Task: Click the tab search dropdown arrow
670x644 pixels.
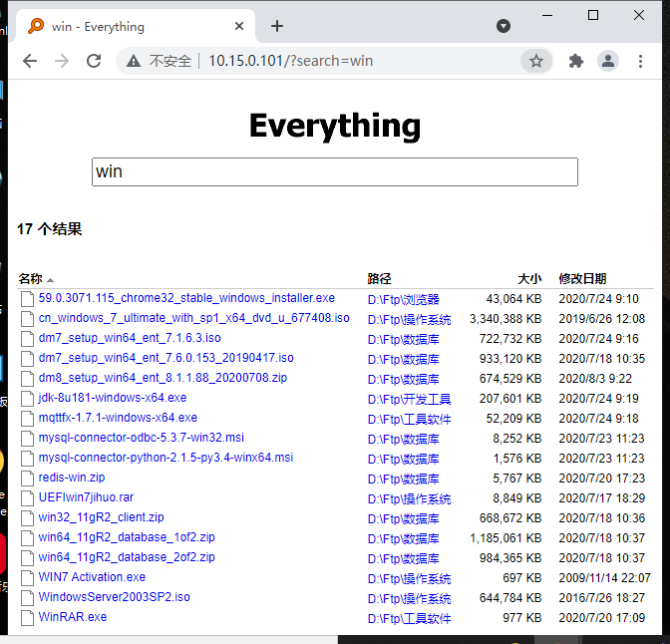Action: pos(503,26)
